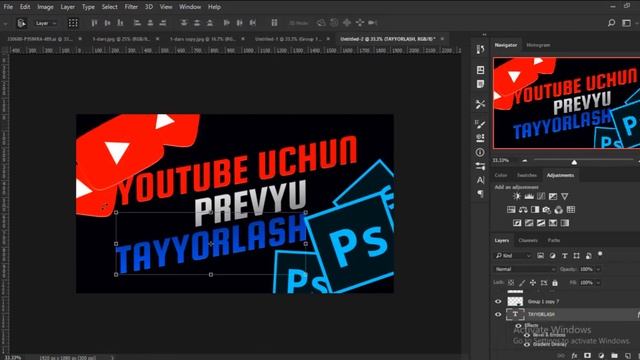Add a Color Balance adjustment

pyautogui.click(x=523, y=210)
